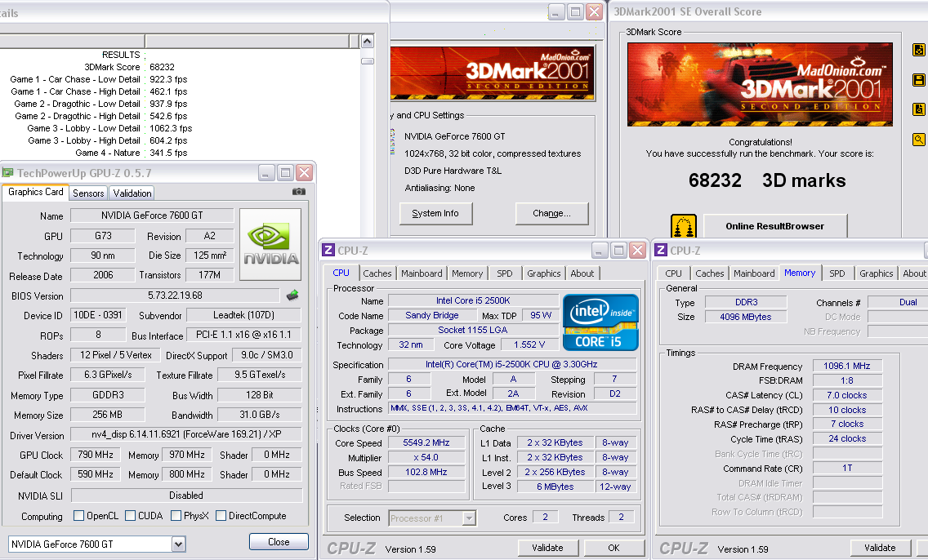This screenshot has height=560, width=928.
Task: Click the GPU name field NVIDIA GeForce 7600 GT
Action: (x=152, y=216)
